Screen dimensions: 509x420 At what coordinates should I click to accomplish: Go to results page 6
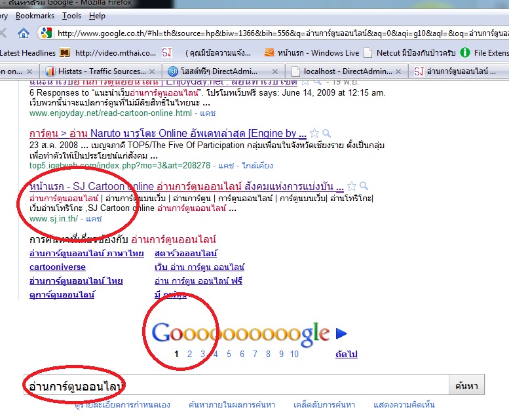click(242, 354)
